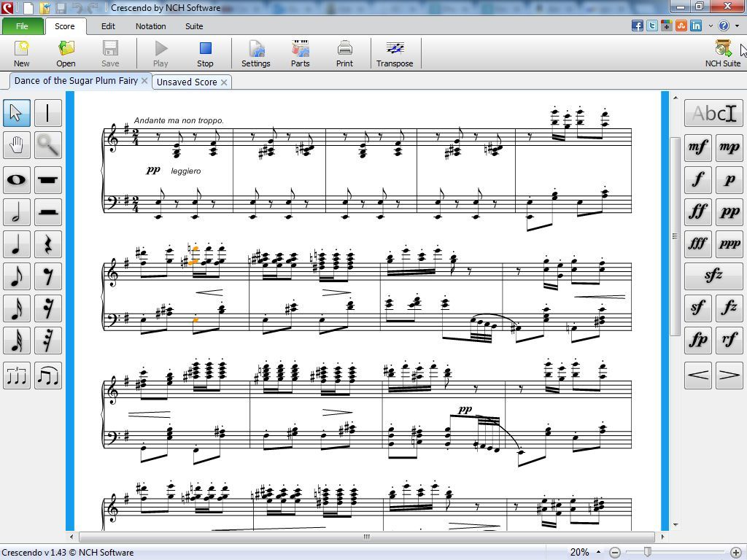
Task: Open a score file
Action: [66, 54]
